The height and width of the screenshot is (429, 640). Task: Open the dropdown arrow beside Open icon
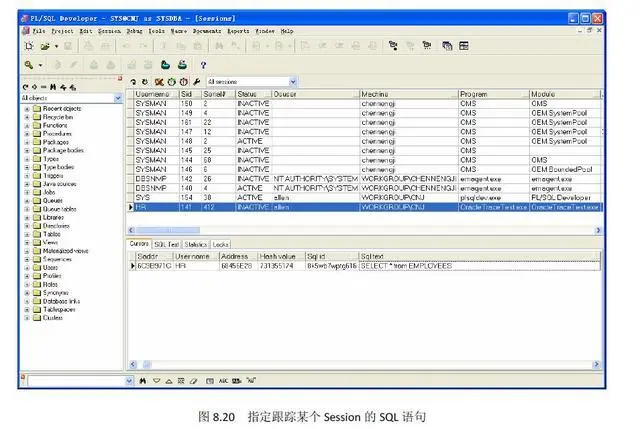[56, 47]
